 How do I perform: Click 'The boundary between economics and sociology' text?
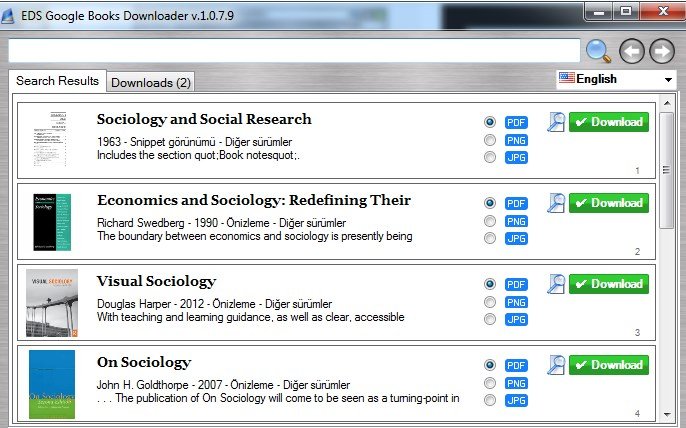coord(212,236)
